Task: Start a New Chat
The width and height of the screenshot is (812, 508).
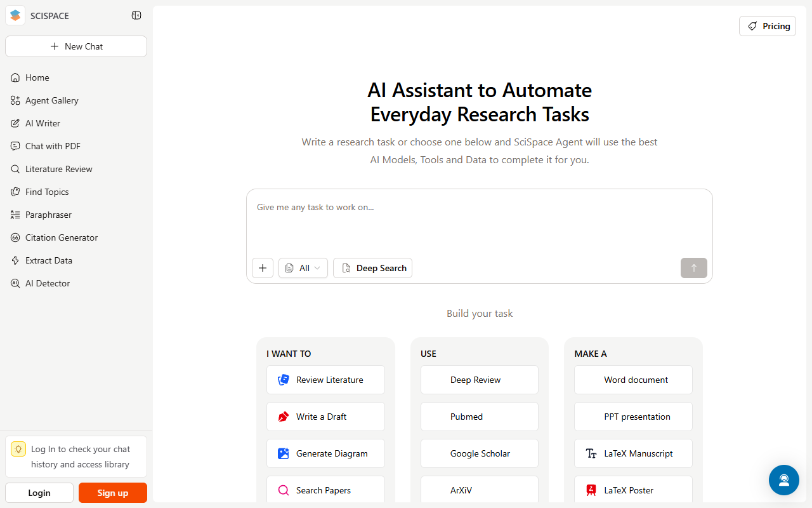Action: pyautogui.click(x=76, y=46)
